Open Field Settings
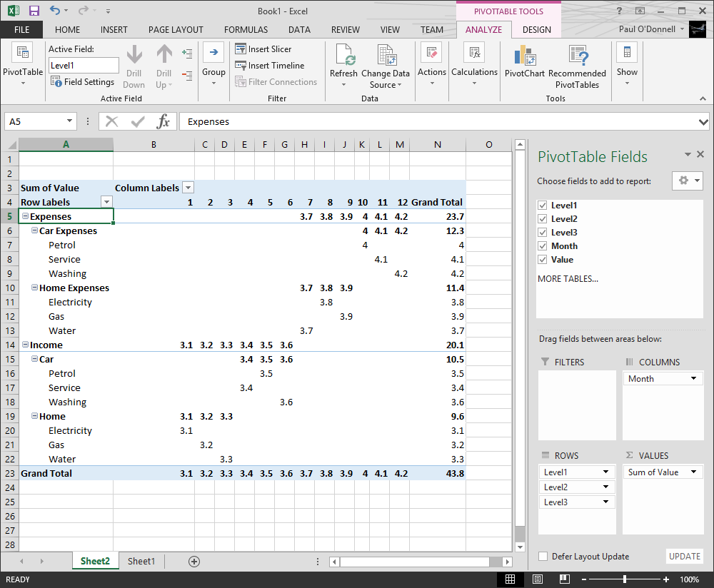The height and width of the screenshot is (588, 714). (x=82, y=82)
